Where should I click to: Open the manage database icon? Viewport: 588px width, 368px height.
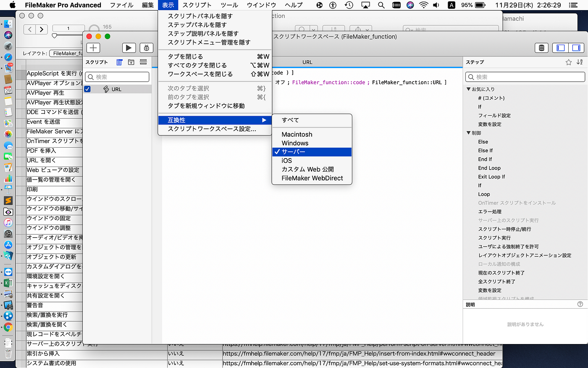tap(542, 48)
